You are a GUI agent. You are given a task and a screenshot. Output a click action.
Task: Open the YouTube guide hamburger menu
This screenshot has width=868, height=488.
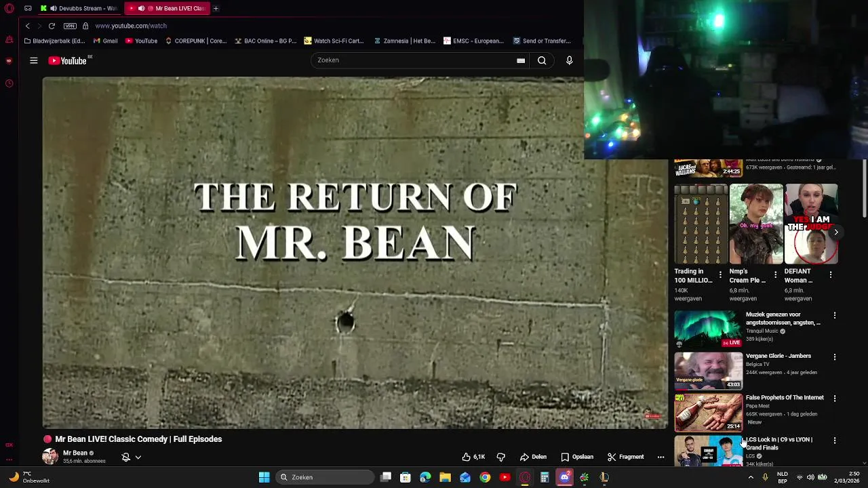tap(33, 60)
